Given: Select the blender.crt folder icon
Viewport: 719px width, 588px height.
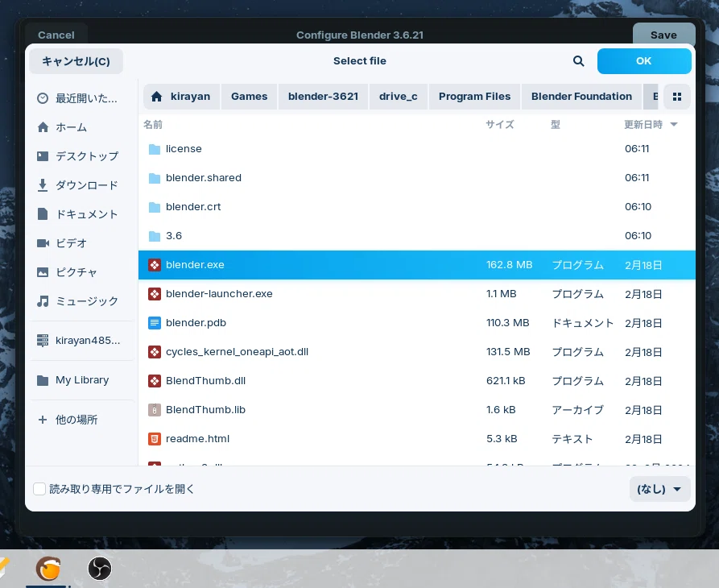Looking at the screenshot, I should tap(155, 207).
